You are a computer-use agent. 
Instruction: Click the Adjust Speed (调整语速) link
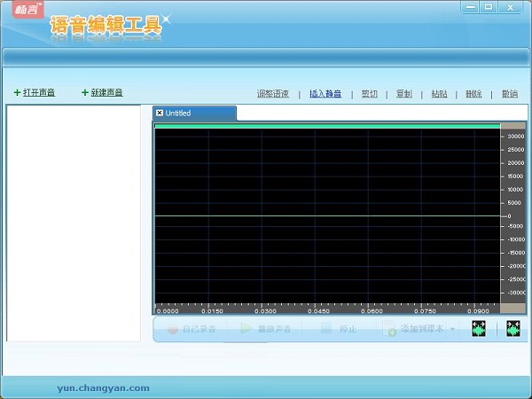pyautogui.click(x=273, y=94)
